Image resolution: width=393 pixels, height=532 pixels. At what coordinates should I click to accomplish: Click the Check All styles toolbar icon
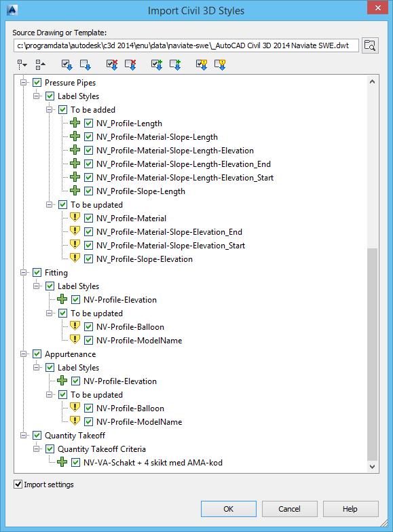tap(67, 64)
